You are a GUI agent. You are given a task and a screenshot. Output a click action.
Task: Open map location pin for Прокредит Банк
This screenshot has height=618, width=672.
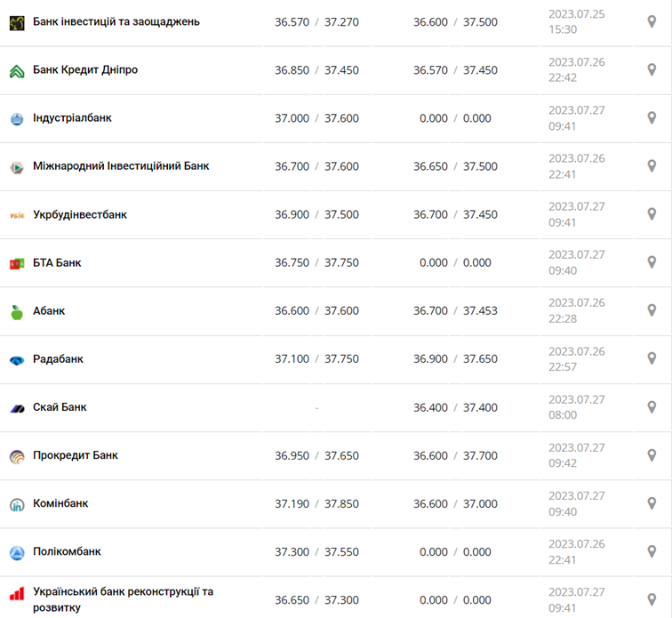[x=652, y=455]
